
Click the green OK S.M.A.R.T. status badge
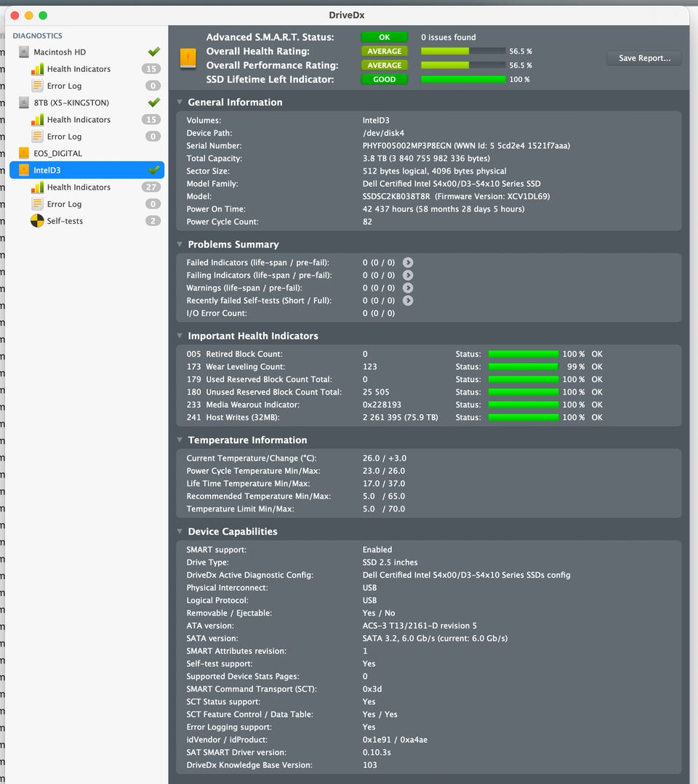[x=385, y=37]
